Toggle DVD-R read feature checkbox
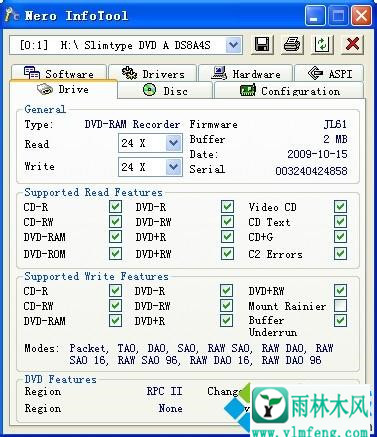Viewport: 377px width, 437px height. 227,207
